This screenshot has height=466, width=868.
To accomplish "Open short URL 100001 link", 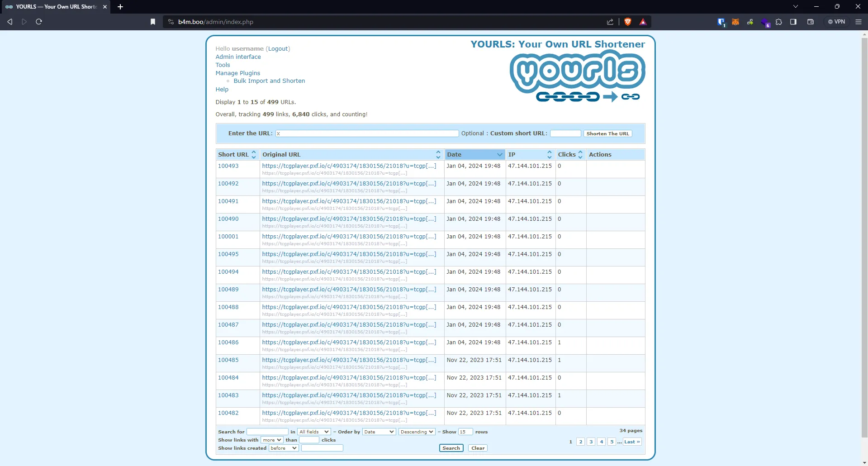I will point(228,237).
